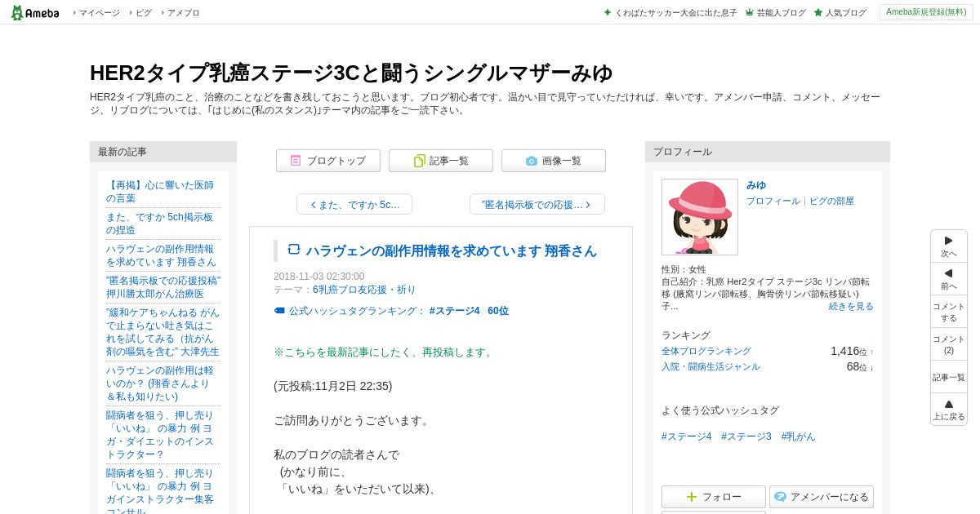Expand profile with 続きを見る

click(851, 306)
